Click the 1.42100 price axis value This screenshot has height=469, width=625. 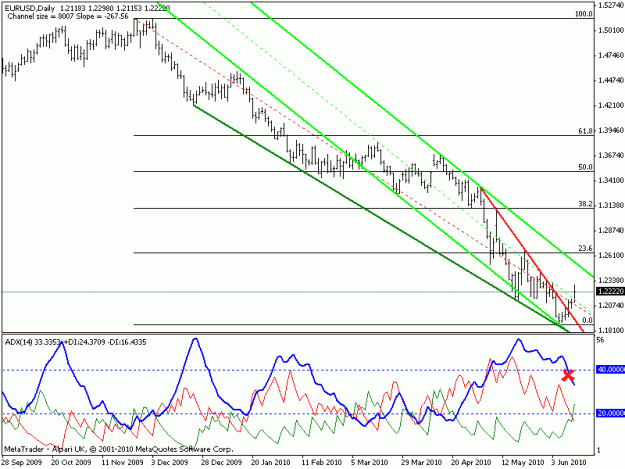pyautogui.click(x=611, y=105)
